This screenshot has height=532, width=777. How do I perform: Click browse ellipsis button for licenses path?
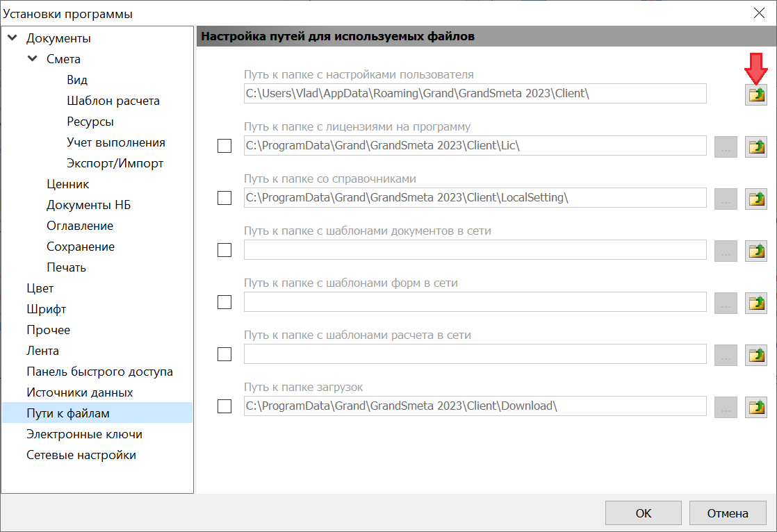726,147
